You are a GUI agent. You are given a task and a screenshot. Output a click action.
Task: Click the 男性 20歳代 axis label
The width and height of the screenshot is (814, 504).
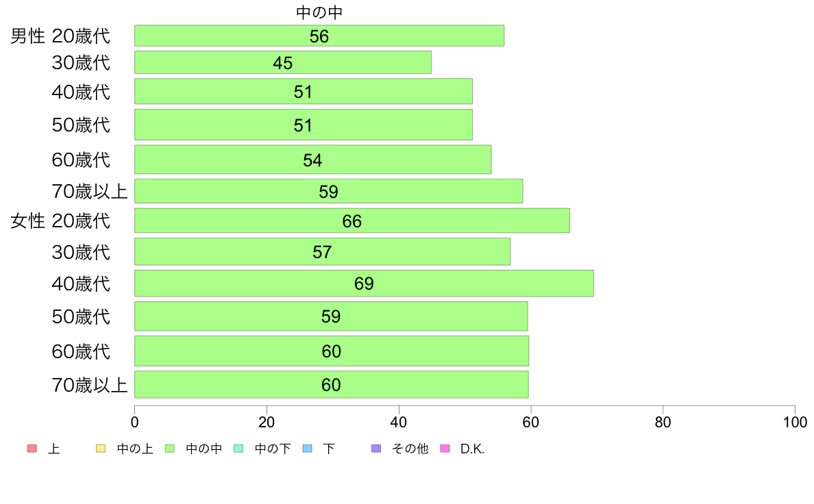(60, 36)
